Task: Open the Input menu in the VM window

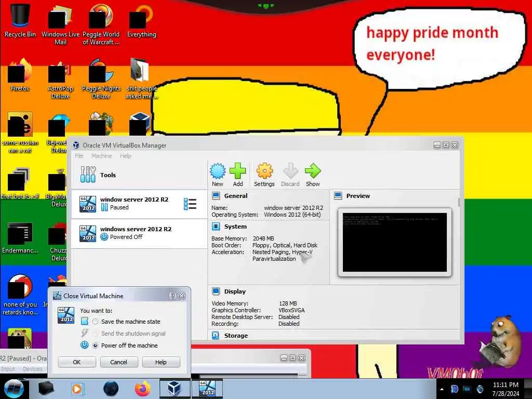Action: pos(7,369)
